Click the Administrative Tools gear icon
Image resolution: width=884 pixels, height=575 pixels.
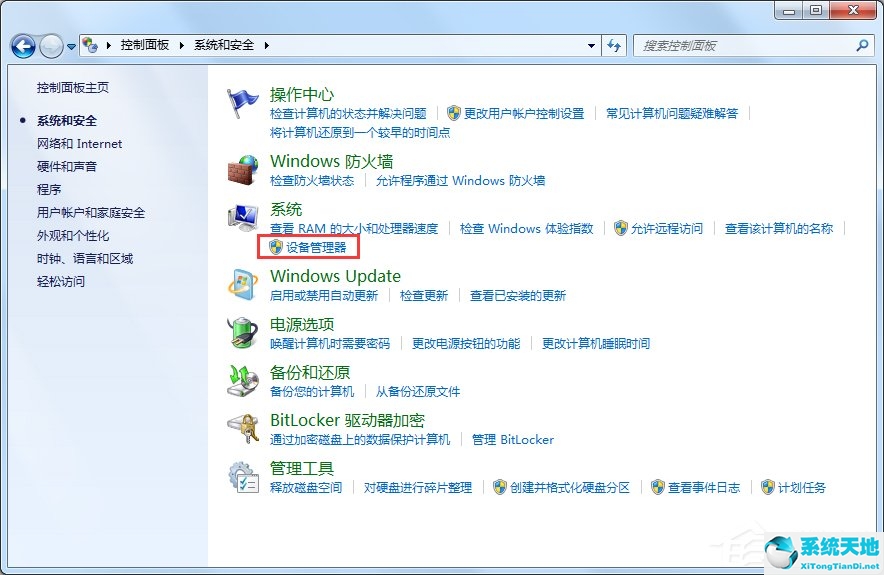coord(243,477)
